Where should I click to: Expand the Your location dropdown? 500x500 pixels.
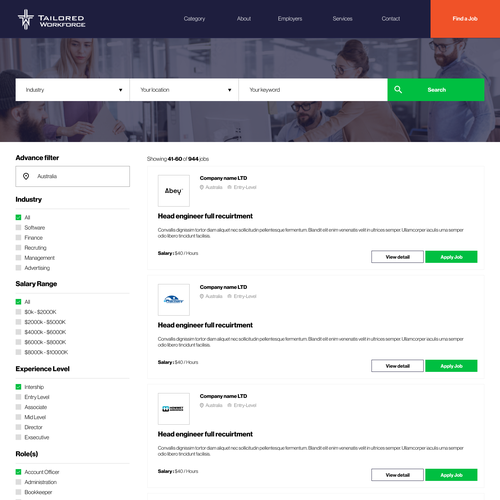pos(184,90)
